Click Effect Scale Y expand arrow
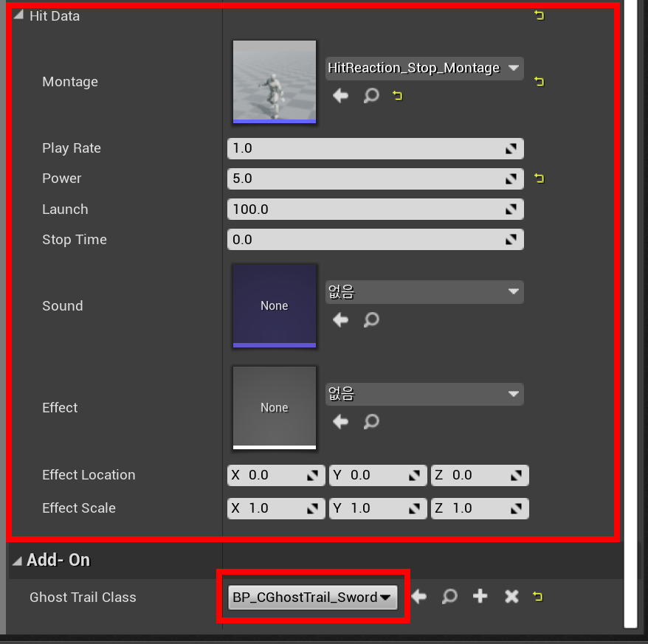Viewport: 648px width, 644px height. [x=415, y=509]
